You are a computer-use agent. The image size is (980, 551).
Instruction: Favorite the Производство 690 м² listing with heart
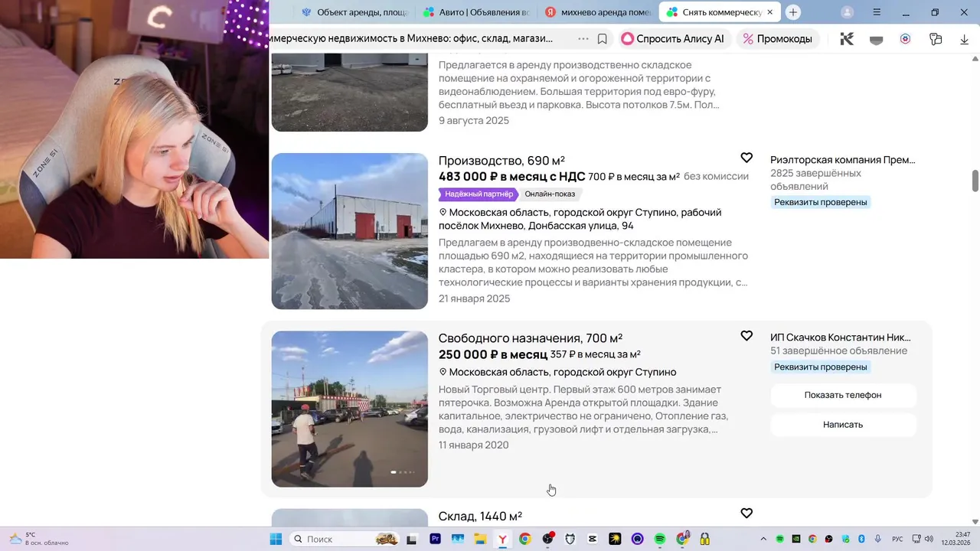(746, 158)
